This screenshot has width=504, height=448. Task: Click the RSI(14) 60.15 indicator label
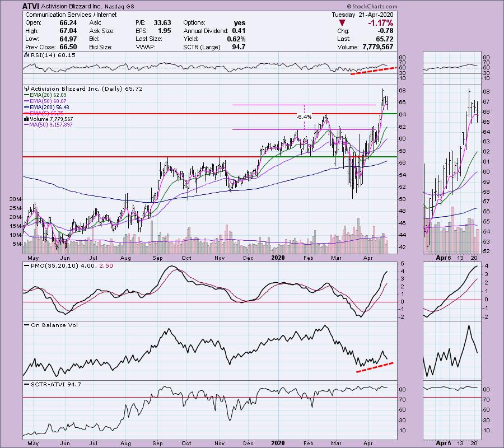click(x=53, y=55)
